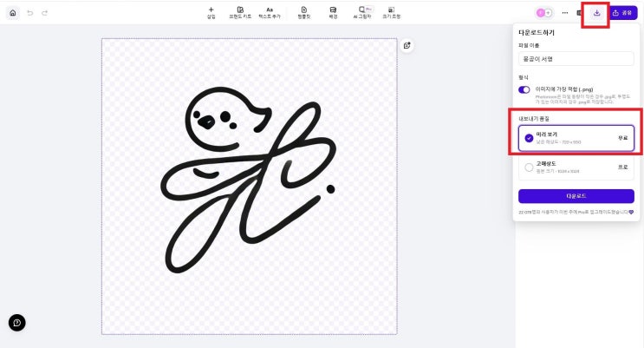Click the redo arrow

click(x=45, y=13)
